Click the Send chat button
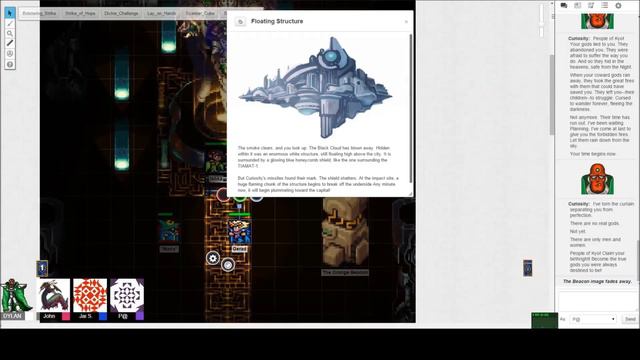Viewport: 640px width, 360px height. click(630, 319)
